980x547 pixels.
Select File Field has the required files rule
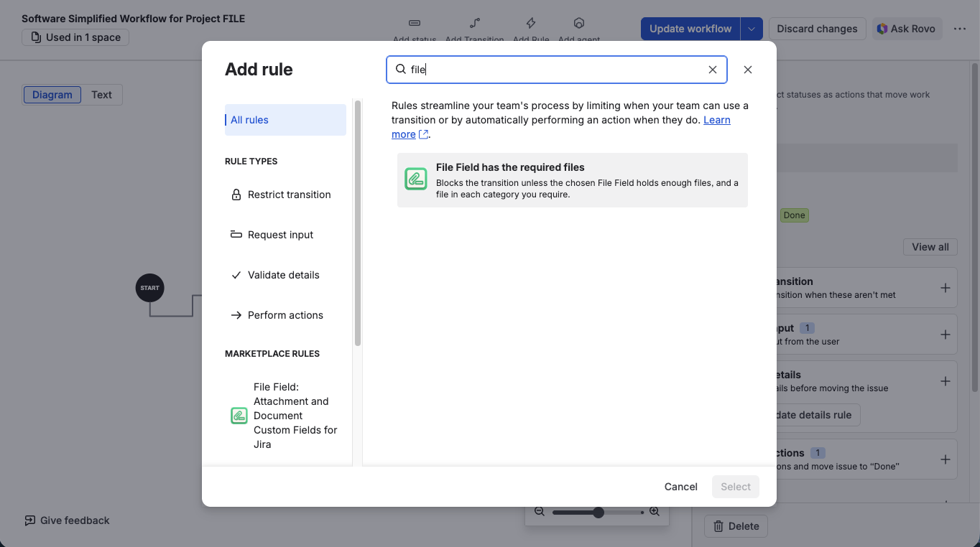coord(573,180)
